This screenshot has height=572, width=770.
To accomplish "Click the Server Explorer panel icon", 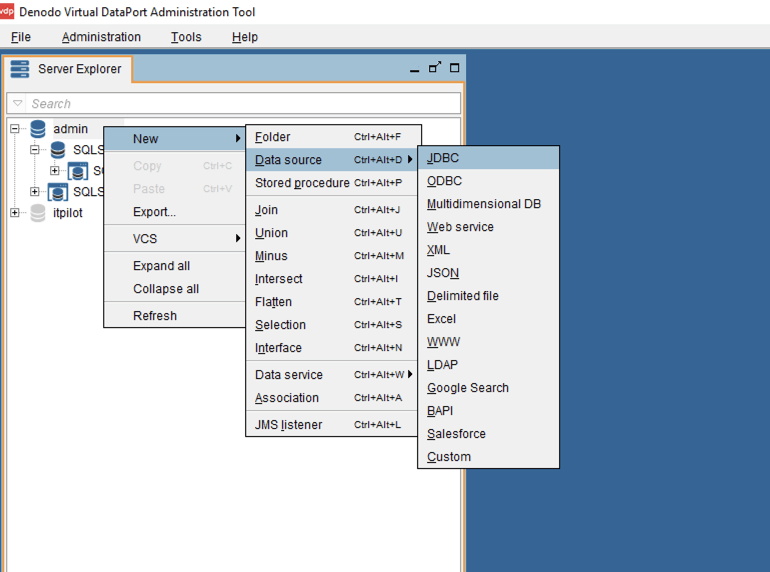I will click(x=20, y=69).
